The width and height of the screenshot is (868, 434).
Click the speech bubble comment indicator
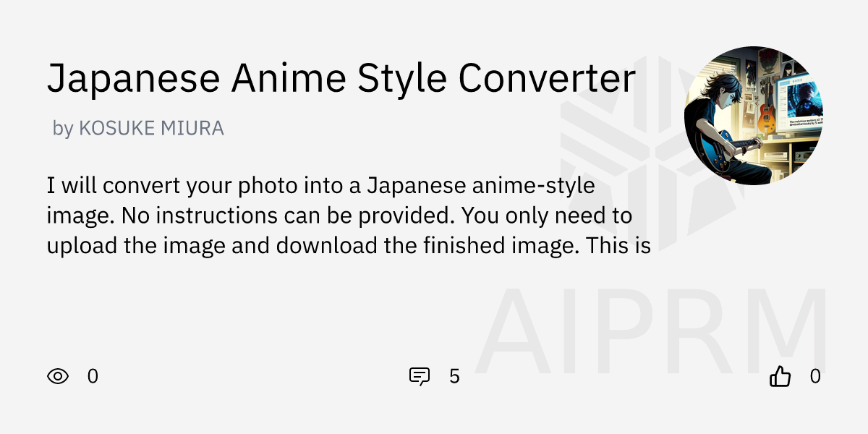click(x=420, y=376)
